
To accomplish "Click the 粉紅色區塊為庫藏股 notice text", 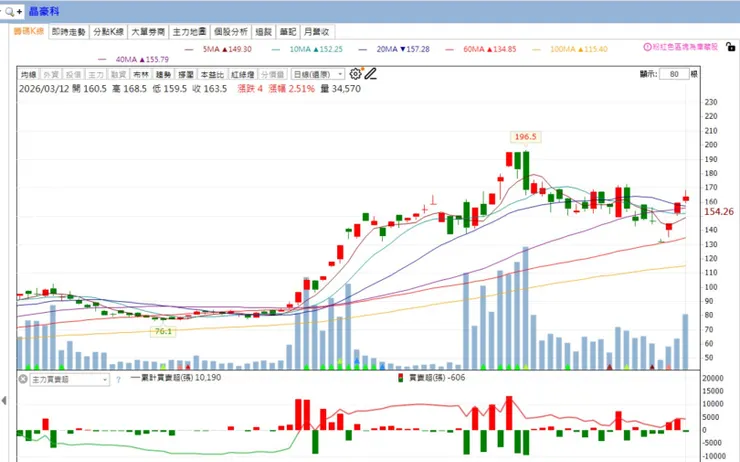I will pos(685,47).
